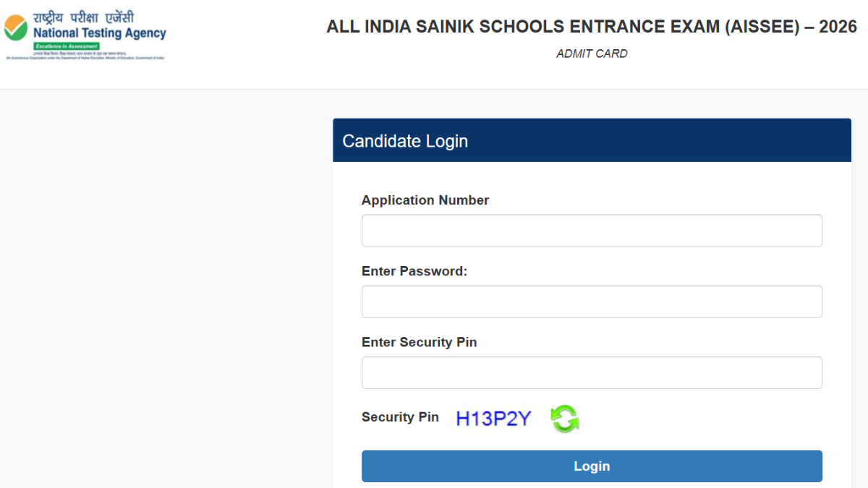This screenshot has width=868, height=488.
Task: Click the 'National Testing Agency' logo text
Action: (100, 33)
